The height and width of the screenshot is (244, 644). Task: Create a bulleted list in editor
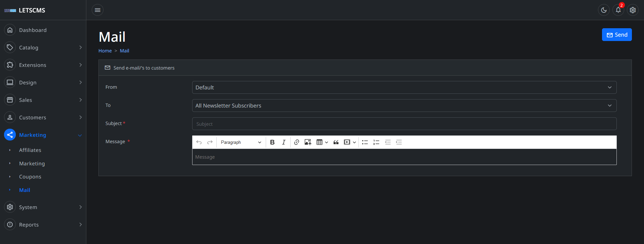click(365, 142)
